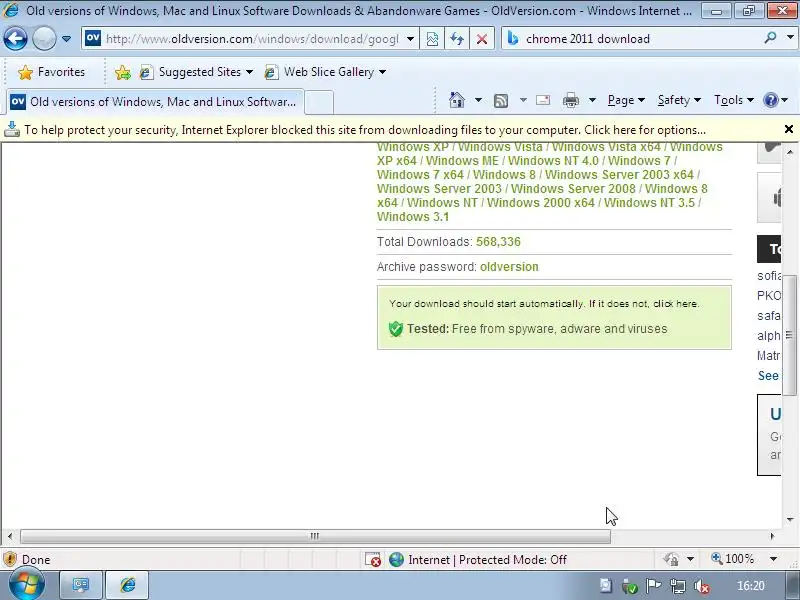Expand the address bar autocomplete dropdown
800x600 pixels.
[x=410, y=39]
